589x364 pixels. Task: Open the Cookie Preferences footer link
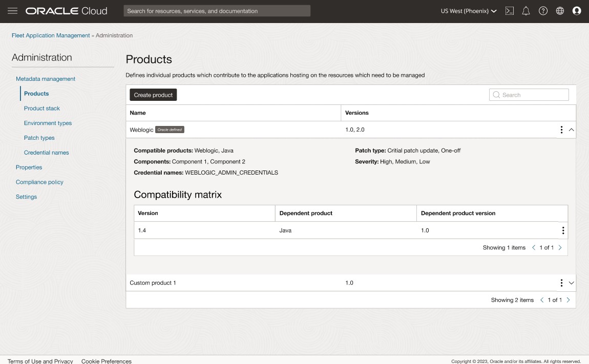coord(106,361)
